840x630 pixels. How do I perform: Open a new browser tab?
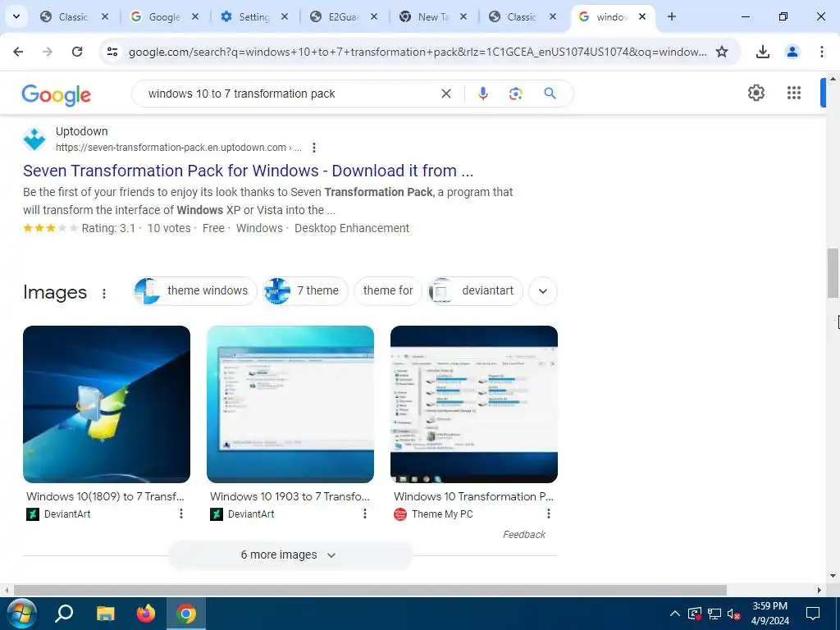(x=671, y=16)
